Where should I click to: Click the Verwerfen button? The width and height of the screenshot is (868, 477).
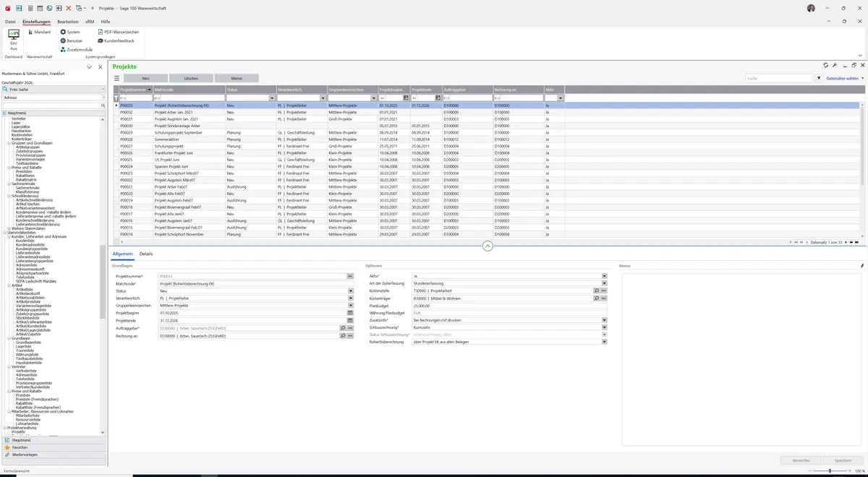[801, 460]
